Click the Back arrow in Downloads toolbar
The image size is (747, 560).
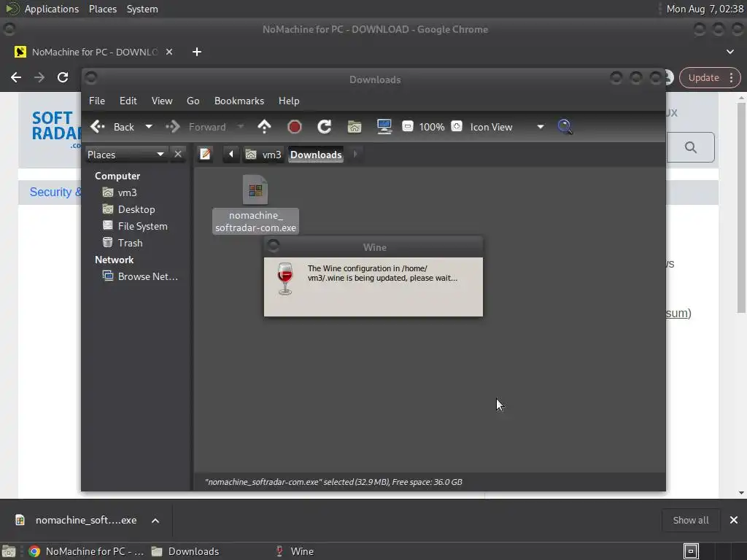tap(98, 127)
